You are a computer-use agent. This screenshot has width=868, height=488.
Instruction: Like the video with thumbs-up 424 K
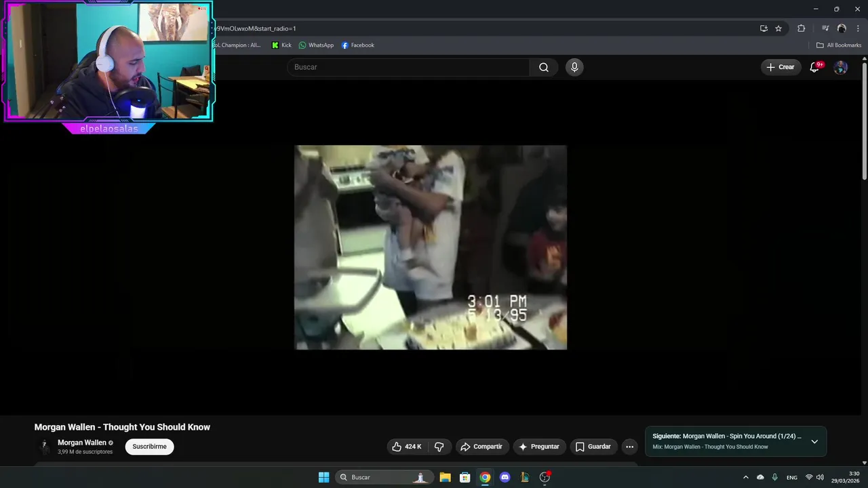(x=406, y=447)
